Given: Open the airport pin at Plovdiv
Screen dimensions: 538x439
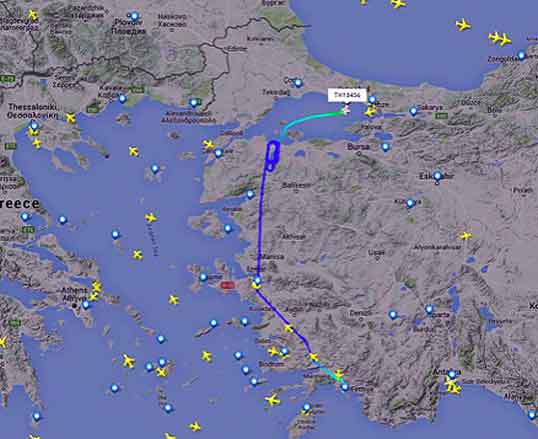Looking at the screenshot, I should [134, 16].
